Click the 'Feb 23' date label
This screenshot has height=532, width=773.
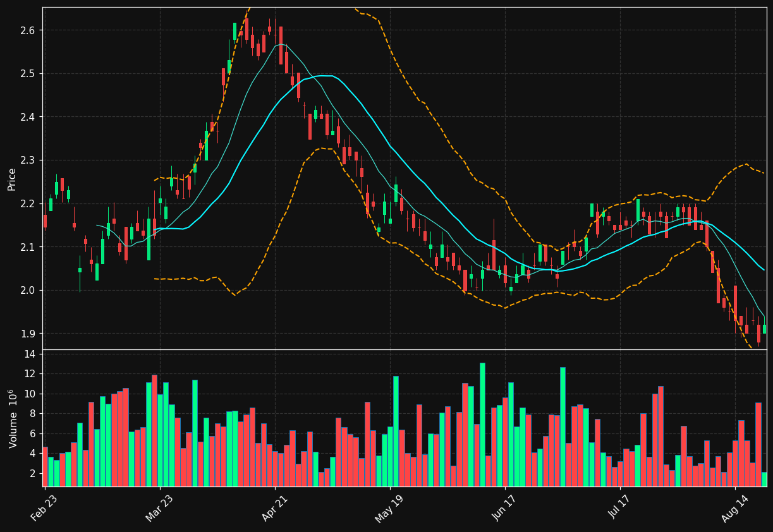coord(44,507)
